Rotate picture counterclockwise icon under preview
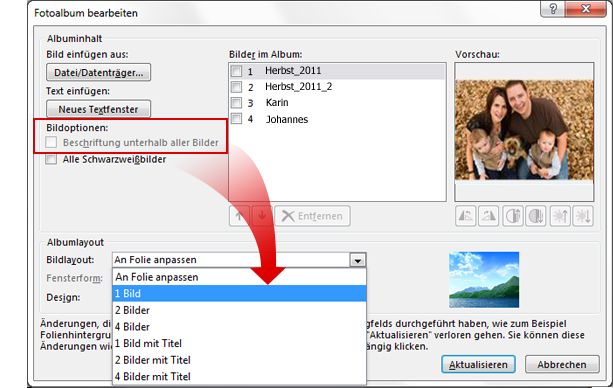The width and height of the screenshot is (613, 388). pyautogui.click(x=466, y=216)
